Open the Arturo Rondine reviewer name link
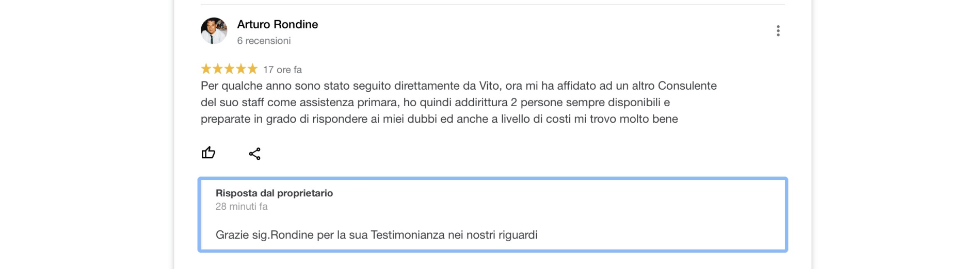Viewport: 980px width, 269px height. click(278, 24)
